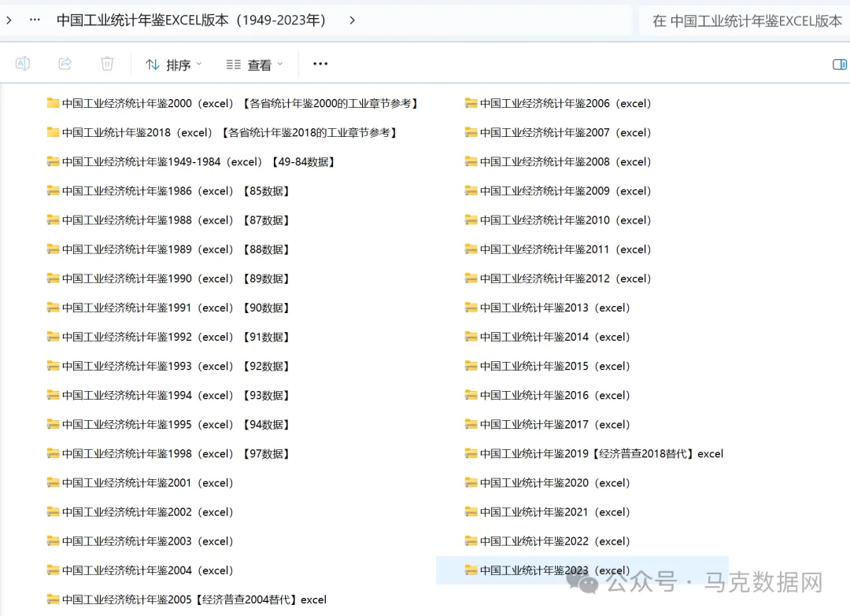Select folder icon of 中国工业经济统计年鉴2003

(x=54, y=541)
